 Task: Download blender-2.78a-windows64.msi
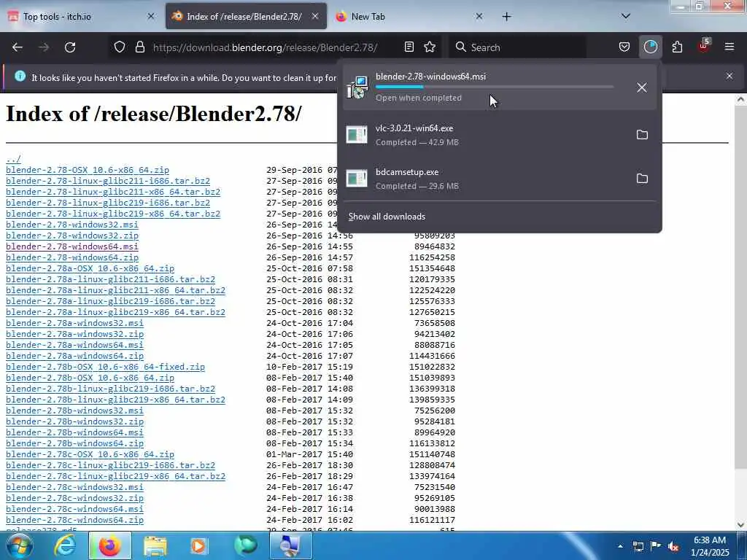pyautogui.click(x=74, y=345)
